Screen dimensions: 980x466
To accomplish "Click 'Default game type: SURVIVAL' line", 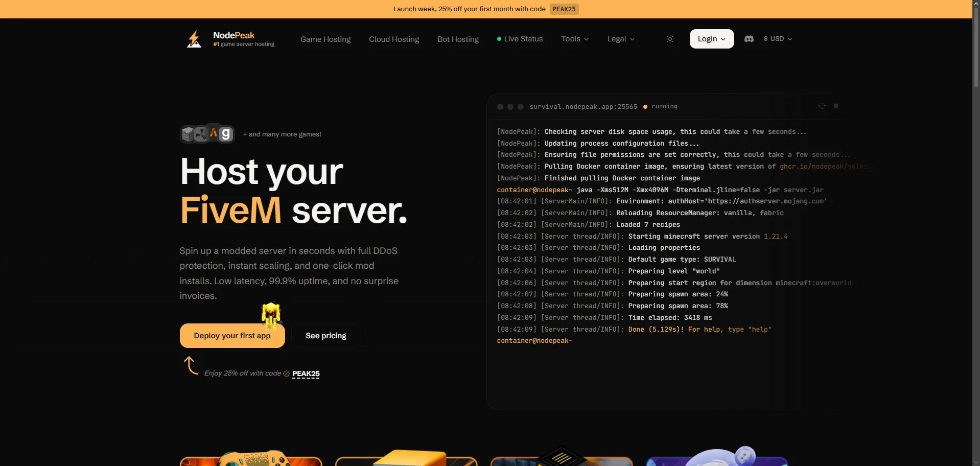I will point(617,260).
